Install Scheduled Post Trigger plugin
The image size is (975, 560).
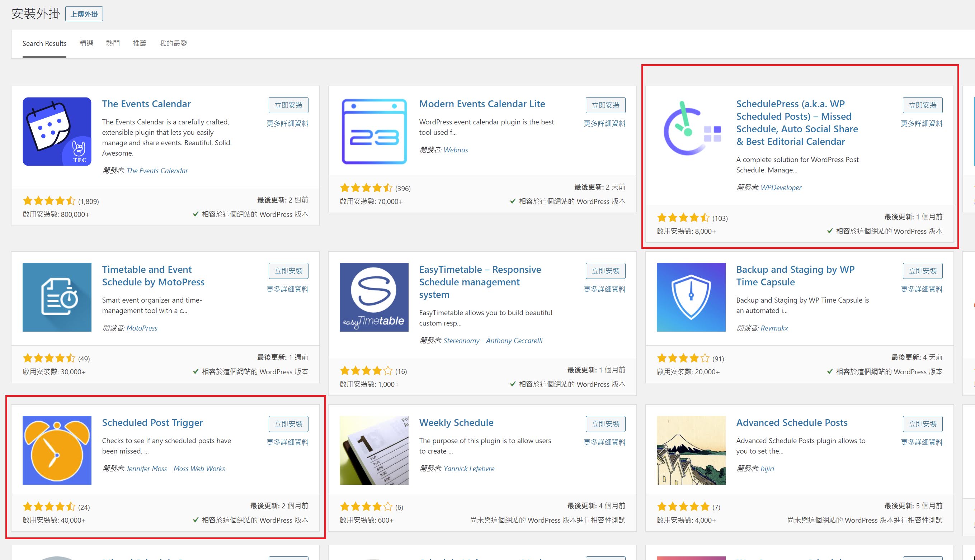288,424
